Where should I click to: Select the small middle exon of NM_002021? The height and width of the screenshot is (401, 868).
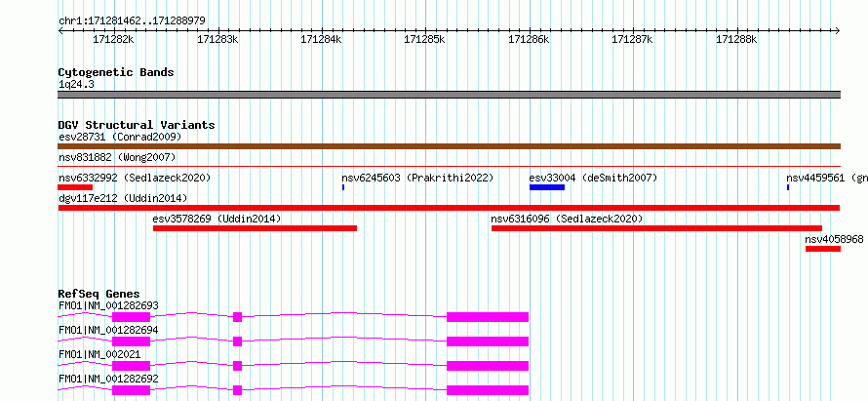coord(238,366)
